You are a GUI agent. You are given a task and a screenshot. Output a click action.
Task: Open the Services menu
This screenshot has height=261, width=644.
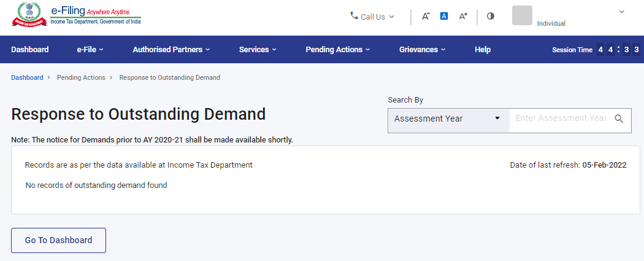click(x=258, y=49)
